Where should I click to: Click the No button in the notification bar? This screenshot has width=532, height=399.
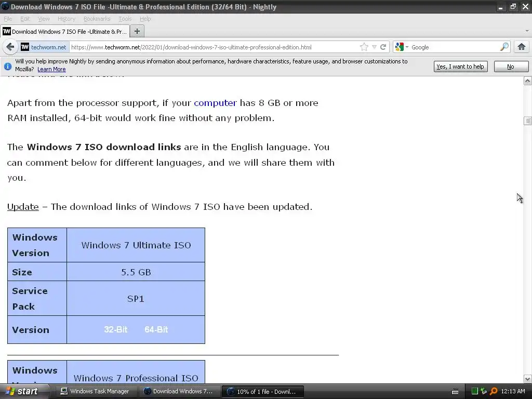[x=511, y=66]
